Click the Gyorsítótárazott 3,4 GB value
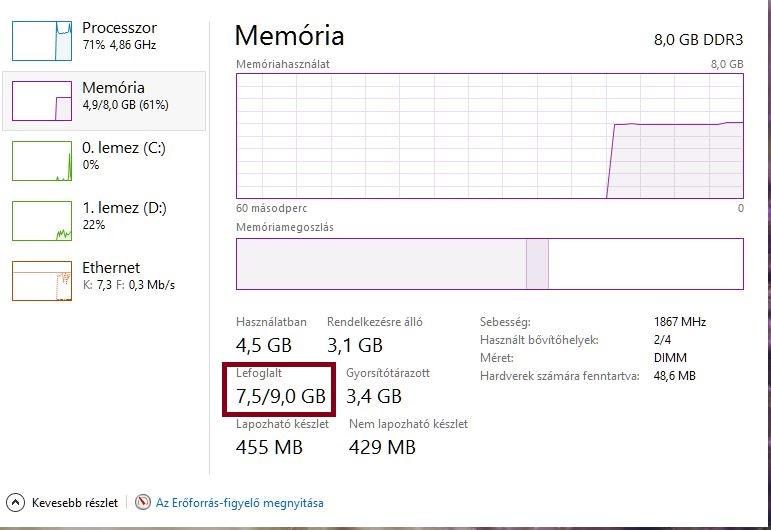 tap(374, 396)
